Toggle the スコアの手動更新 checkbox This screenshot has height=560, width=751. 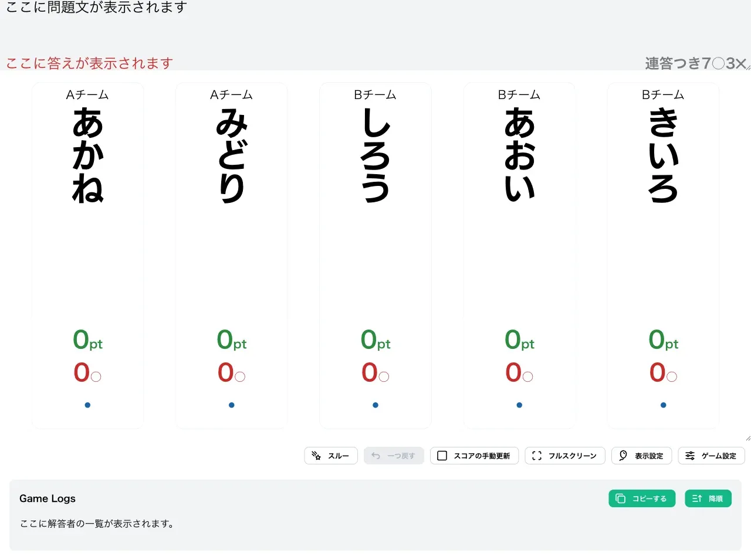coord(474,456)
